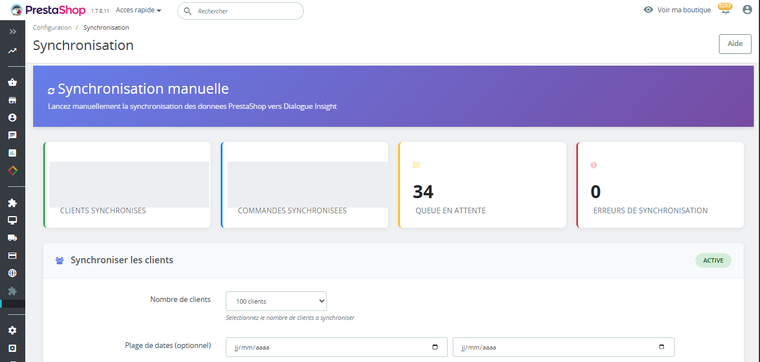Open the orders basket icon in sidebar
The height and width of the screenshot is (362, 760).
[13, 82]
